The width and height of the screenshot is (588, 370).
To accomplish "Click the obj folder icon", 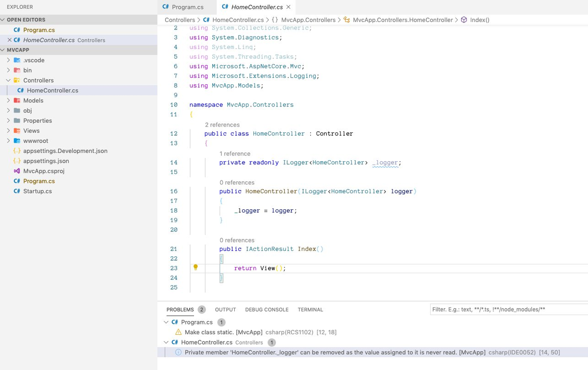I will [17, 110].
